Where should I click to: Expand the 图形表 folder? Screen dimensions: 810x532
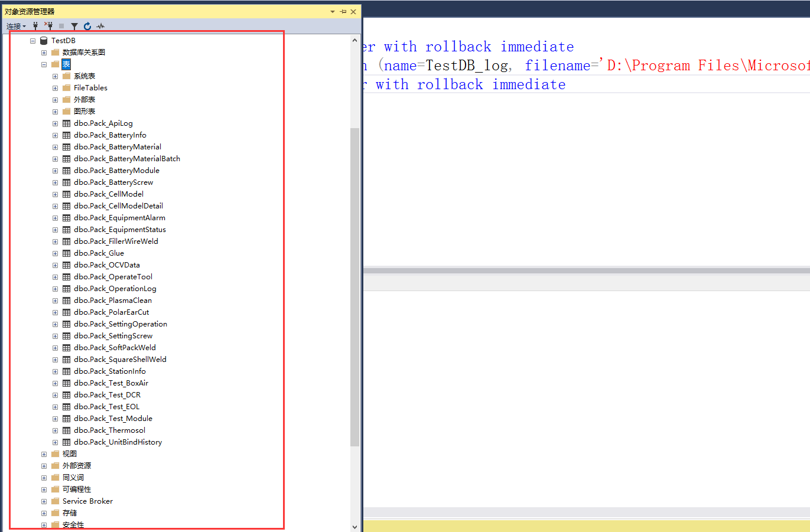click(55, 112)
